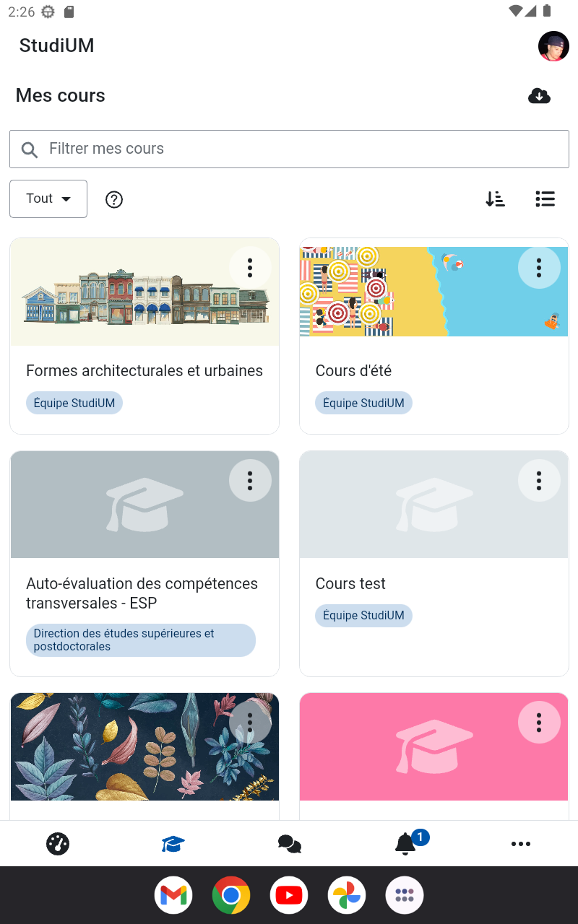This screenshot has width=578, height=924.
Task: Open the Formes architecturales et urbaines course
Action: point(144,371)
